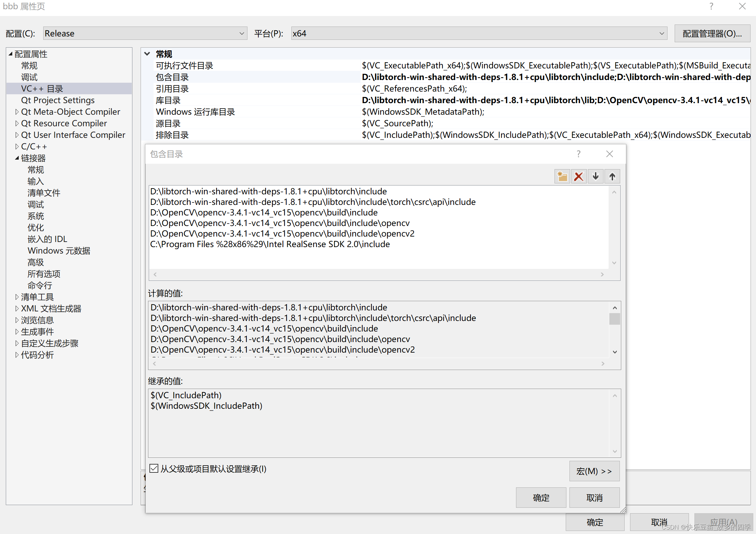Select 常规 under 配置属性

(x=29, y=65)
